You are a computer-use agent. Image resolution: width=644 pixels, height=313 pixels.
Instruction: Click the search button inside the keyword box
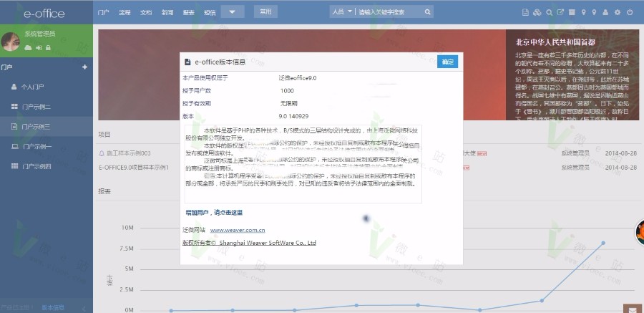pos(428,12)
